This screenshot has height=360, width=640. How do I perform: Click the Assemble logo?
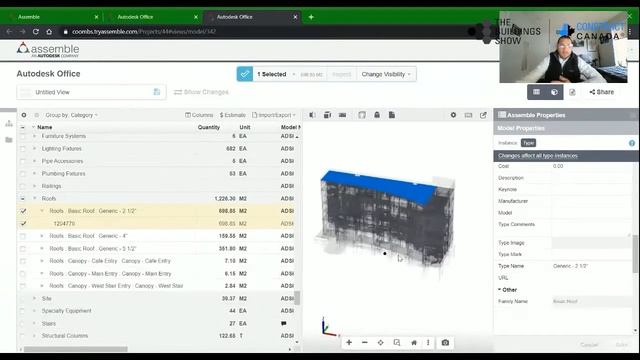point(48,50)
